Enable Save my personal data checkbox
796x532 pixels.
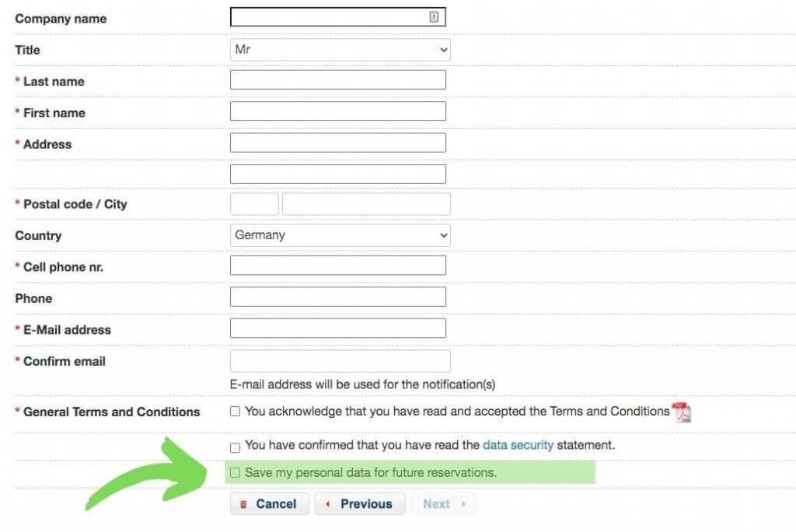235,473
